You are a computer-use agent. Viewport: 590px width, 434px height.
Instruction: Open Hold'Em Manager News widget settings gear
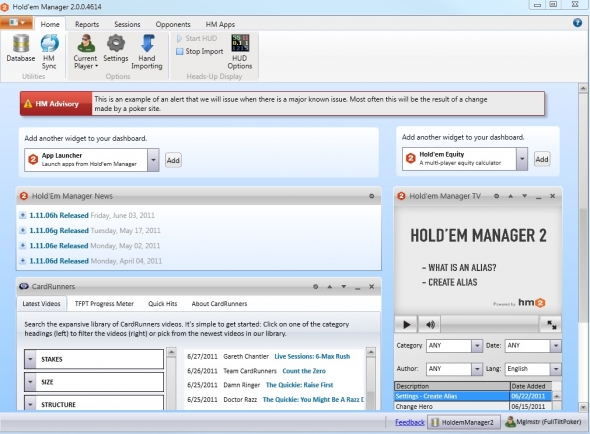point(371,196)
